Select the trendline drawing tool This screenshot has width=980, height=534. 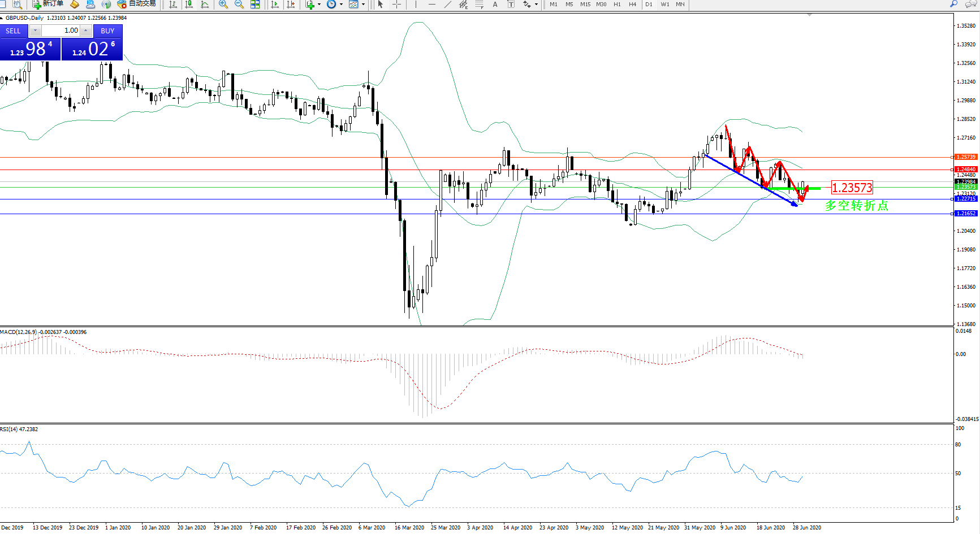click(448, 5)
